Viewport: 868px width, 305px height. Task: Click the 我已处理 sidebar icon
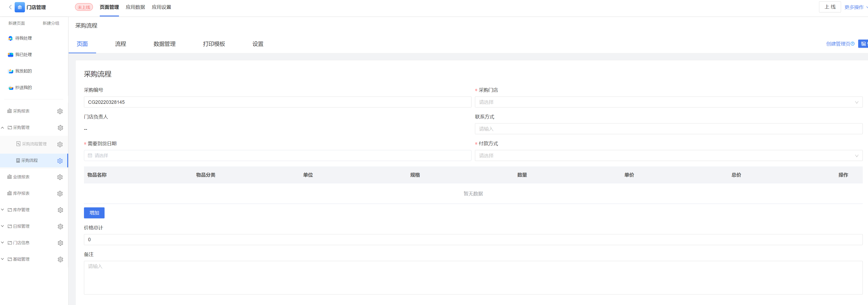[11, 55]
